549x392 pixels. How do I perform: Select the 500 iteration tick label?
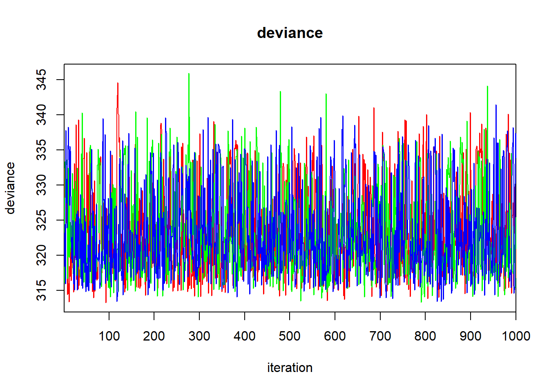click(x=290, y=336)
